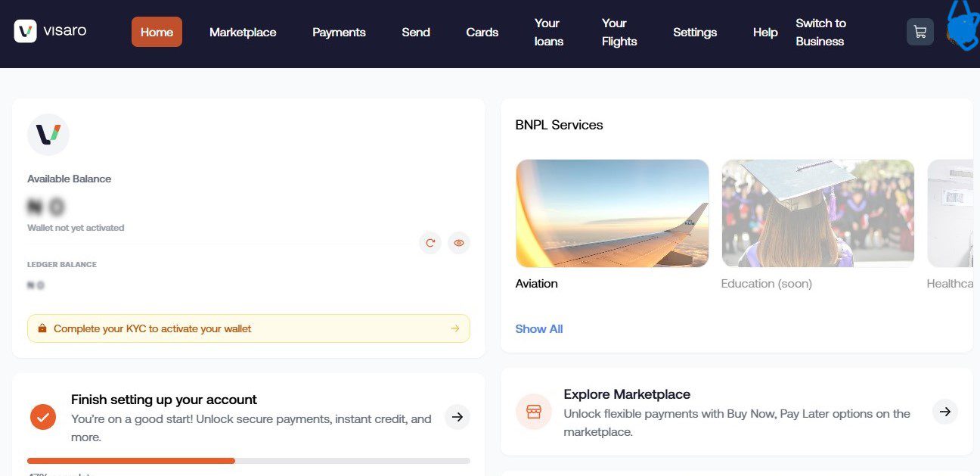
Task: Click Wallet not yet activated text
Action: (76, 228)
